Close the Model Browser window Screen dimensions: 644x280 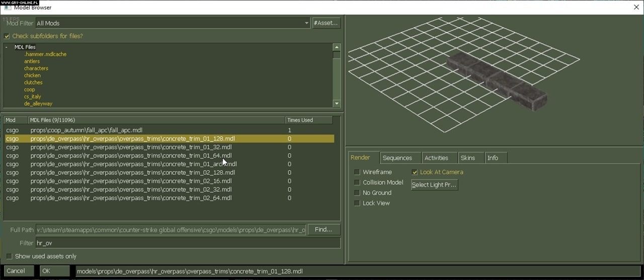point(636,7)
